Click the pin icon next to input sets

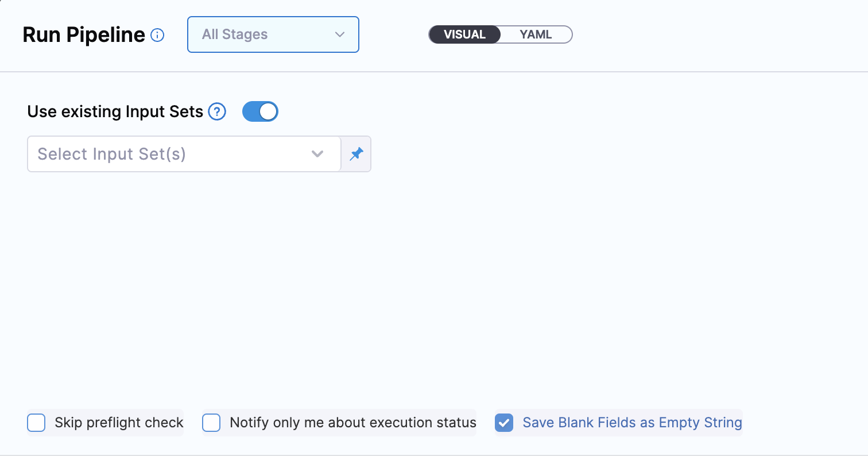tap(356, 154)
